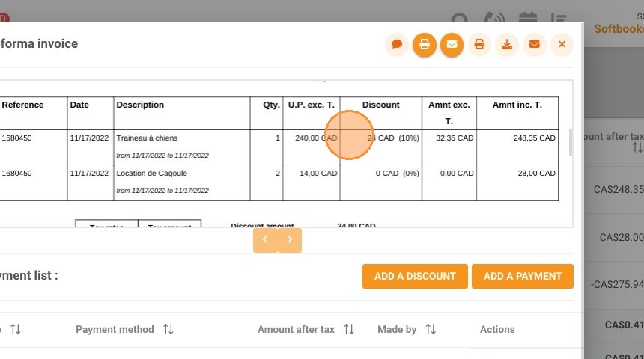Click the light printer icon beside download
The width and height of the screenshot is (644, 359).
click(x=479, y=44)
